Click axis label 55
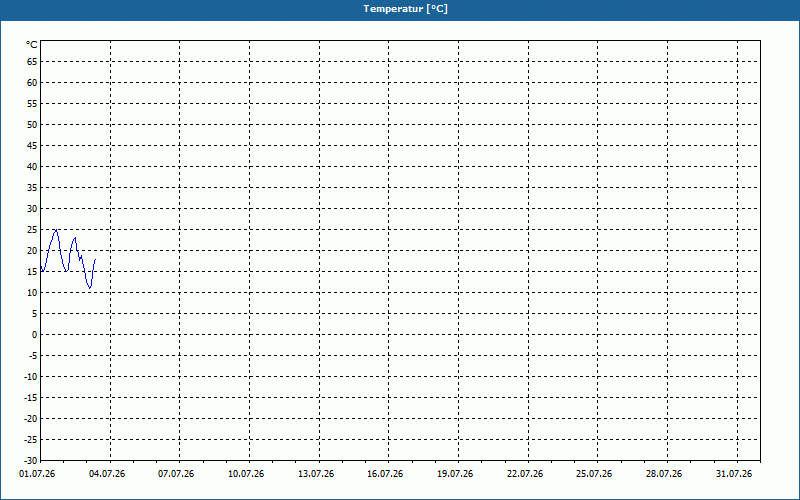The image size is (800, 500). point(32,104)
